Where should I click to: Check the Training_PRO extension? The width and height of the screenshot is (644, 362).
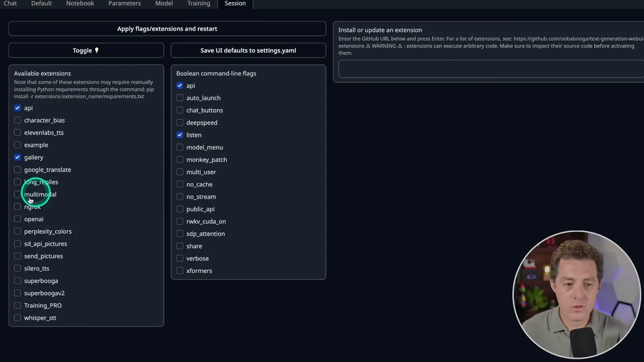click(17, 306)
